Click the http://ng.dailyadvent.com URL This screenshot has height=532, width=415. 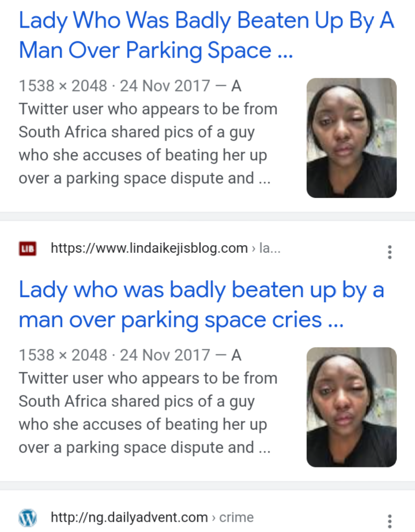[x=129, y=517]
